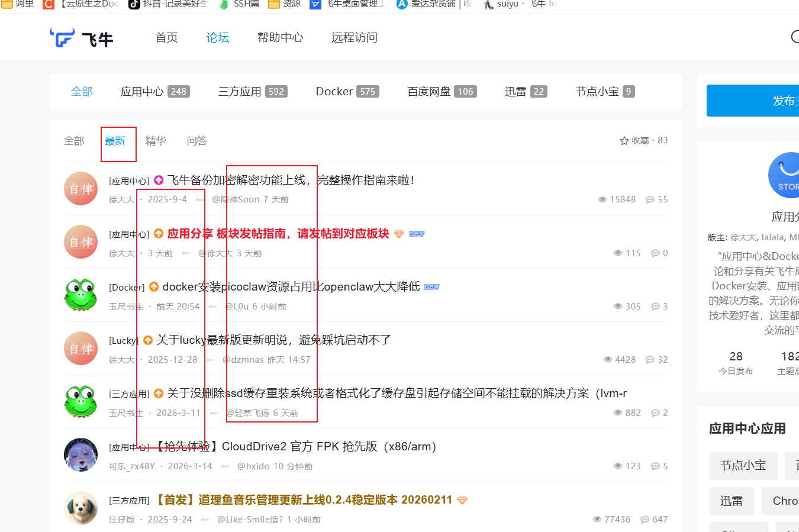Click the new badge after 应用分享 板块发帖指南 title
The height and width of the screenshot is (532, 799).
417,234
